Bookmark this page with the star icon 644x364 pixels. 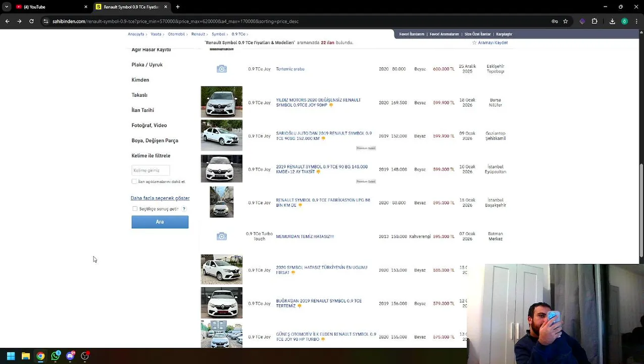pyautogui.click(x=565, y=21)
